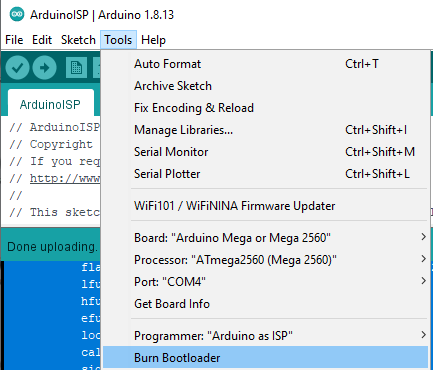Screen dimensions: 433x370
Task: Click the New sketch toolbar icon
Action: pyautogui.click(x=76, y=68)
